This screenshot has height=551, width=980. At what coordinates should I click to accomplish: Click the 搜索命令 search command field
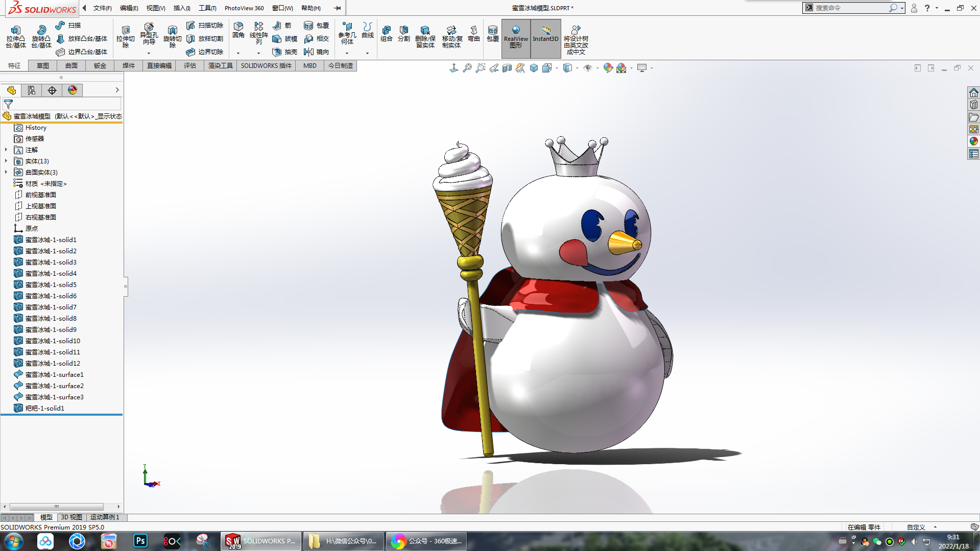coord(850,8)
